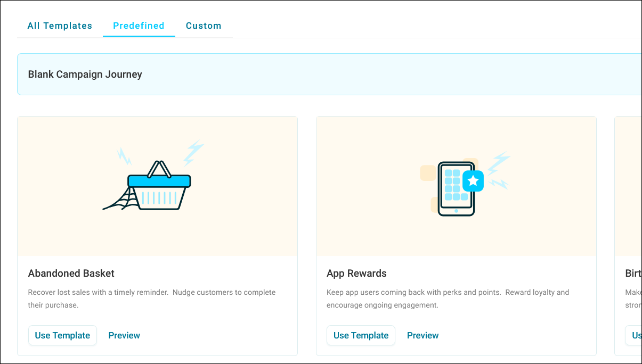Select the Predefined tab

[x=139, y=26]
